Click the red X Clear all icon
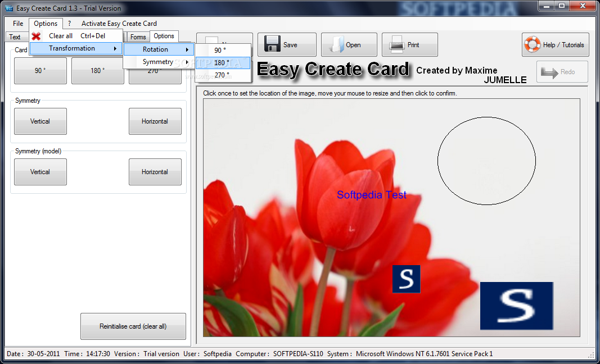The height and width of the screenshot is (364, 600). point(37,37)
